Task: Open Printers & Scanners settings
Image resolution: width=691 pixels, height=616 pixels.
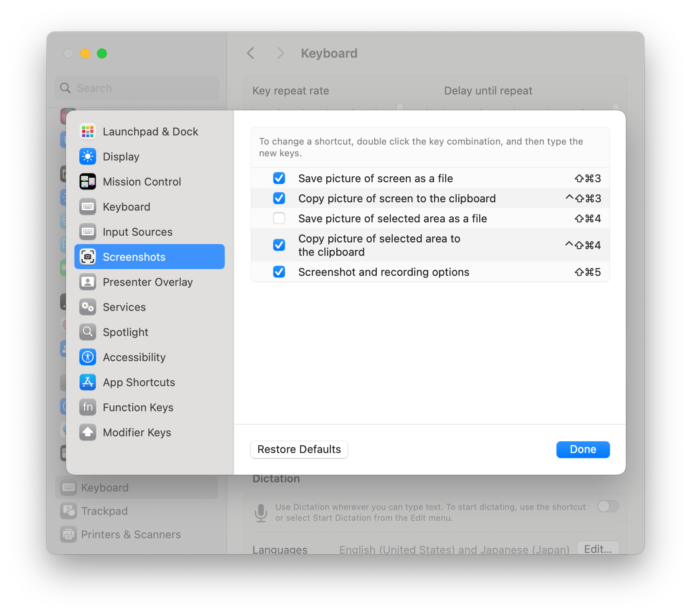Action: 130,534
